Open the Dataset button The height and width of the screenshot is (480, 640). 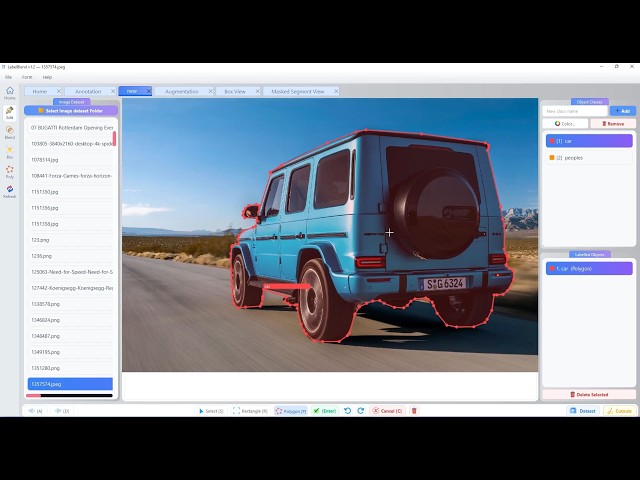583,411
